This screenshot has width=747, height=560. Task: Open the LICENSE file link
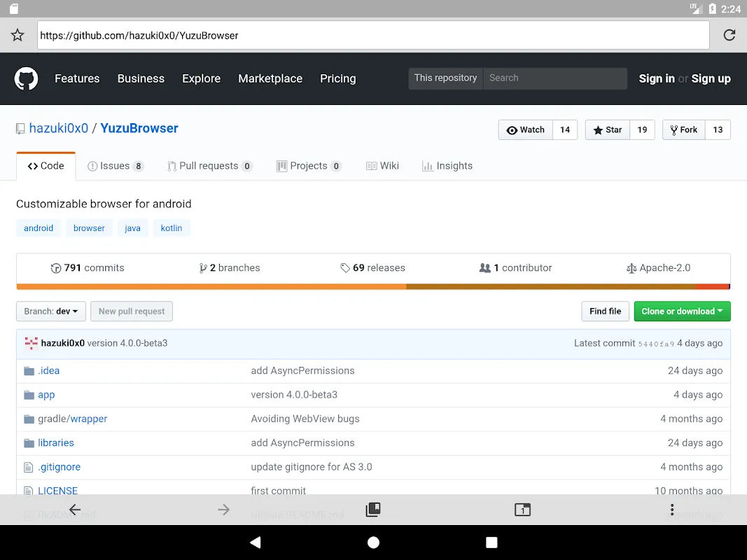point(57,491)
